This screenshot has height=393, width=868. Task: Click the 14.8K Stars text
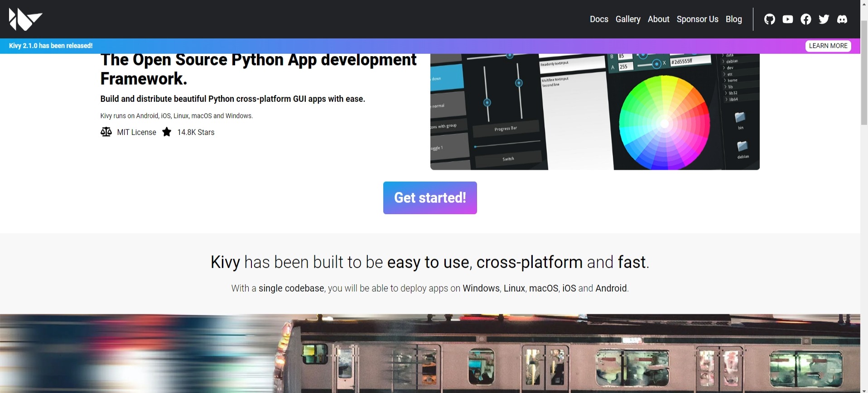[196, 132]
